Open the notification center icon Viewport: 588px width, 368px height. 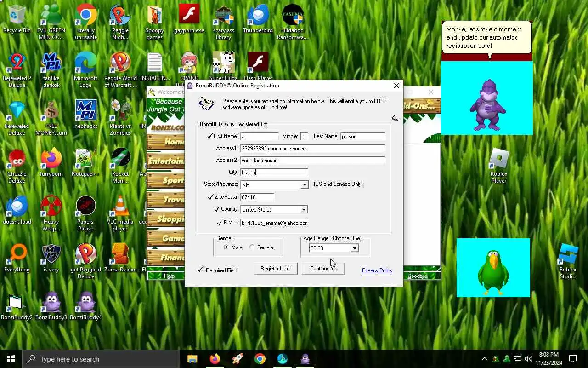pos(573,359)
